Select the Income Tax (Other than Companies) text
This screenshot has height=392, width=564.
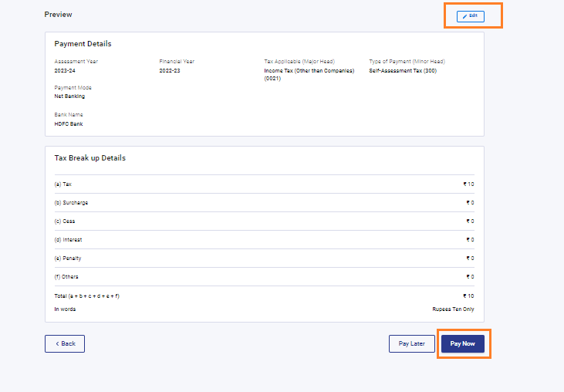tap(309, 70)
